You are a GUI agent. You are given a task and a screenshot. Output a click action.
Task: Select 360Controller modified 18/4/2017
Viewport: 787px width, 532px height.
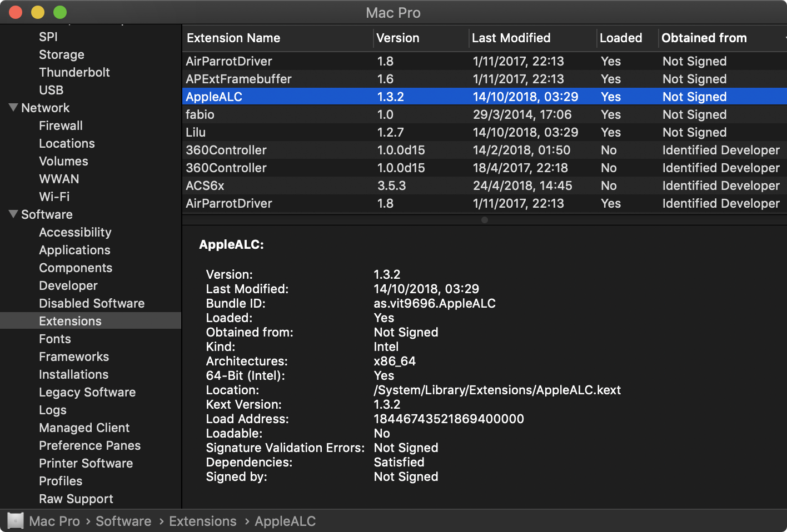point(485,168)
